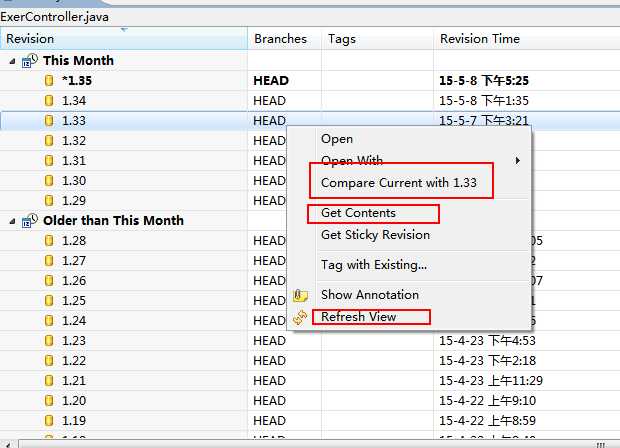Select revision 1.30 row text
This screenshot has width=620, height=448.
click(74, 181)
